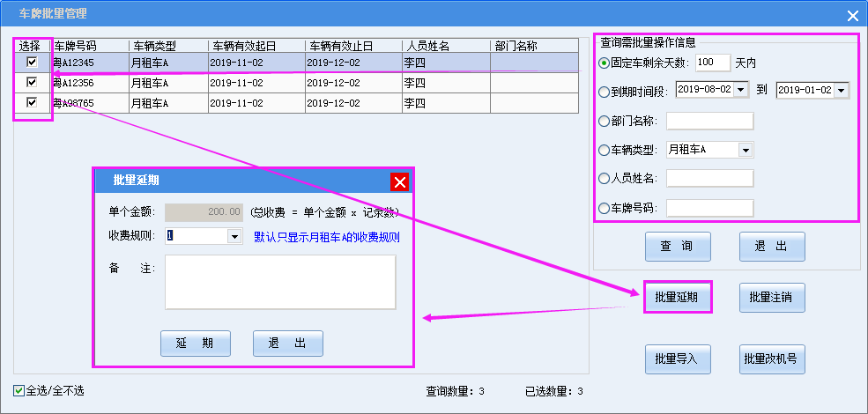Click the 固定车剩余天数 days field showing 100
The height and width of the screenshot is (414, 868).
(713, 63)
